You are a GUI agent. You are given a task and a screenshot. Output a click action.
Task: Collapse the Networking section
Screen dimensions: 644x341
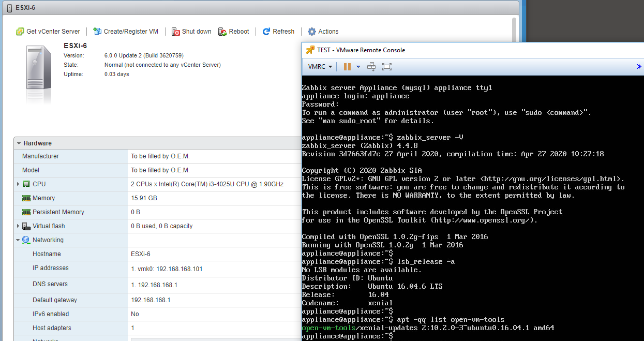[18, 240]
